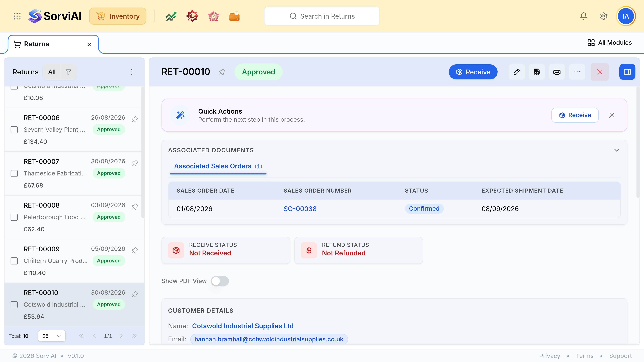Screen dimensions: 644x362
Task: Search in Returns field
Action: pyautogui.click(x=322, y=16)
